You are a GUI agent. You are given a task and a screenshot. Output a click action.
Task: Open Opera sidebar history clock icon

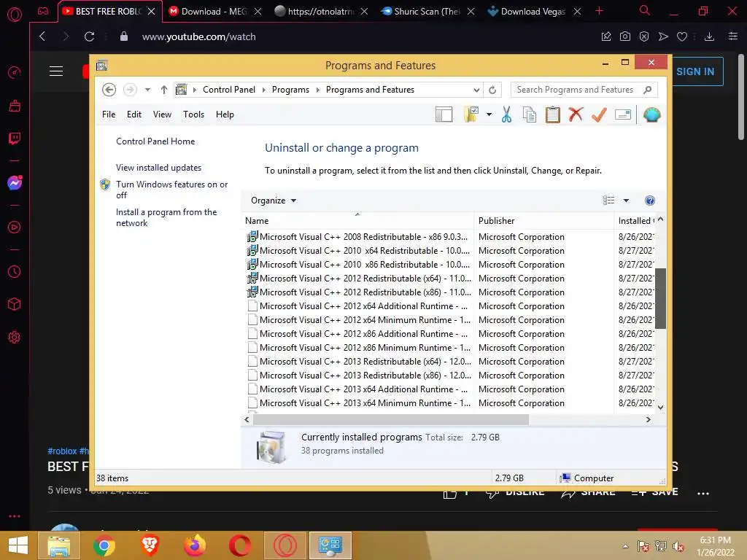[x=15, y=272]
